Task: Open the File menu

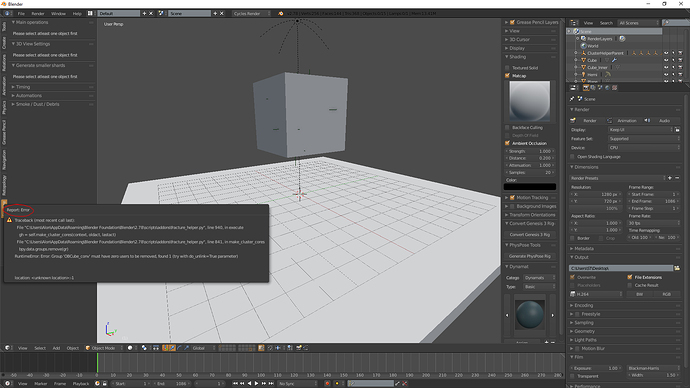Action: pyautogui.click(x=21, y=14)
